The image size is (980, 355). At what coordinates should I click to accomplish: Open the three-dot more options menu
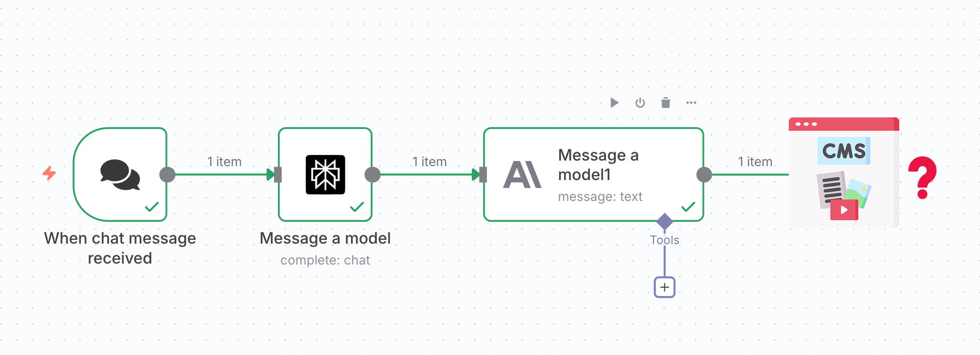coord(691,103)
